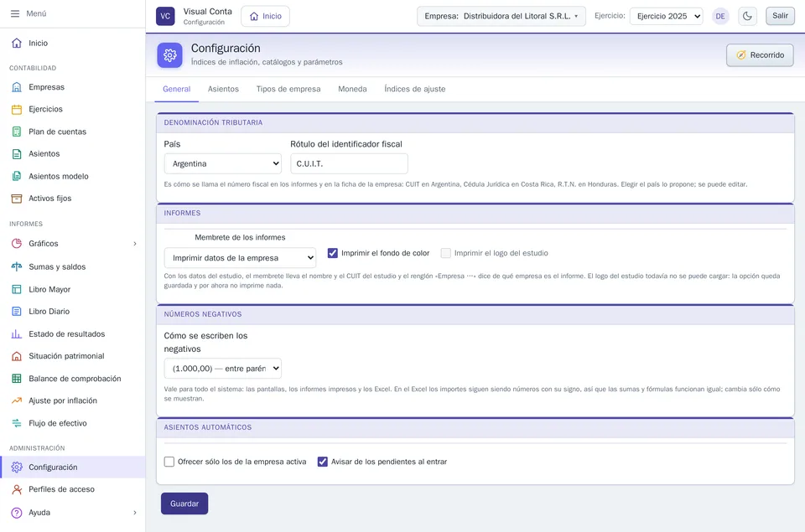Uncheck Avisar de los pendientes al entrar
This screenshot has width=805, height=532.
[322, 462]
